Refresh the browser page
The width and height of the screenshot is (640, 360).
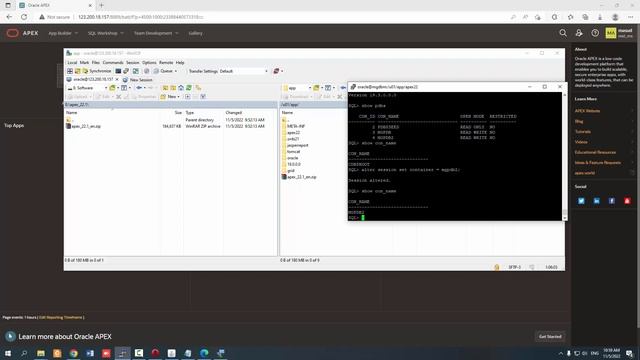click(x=24, y=17)
